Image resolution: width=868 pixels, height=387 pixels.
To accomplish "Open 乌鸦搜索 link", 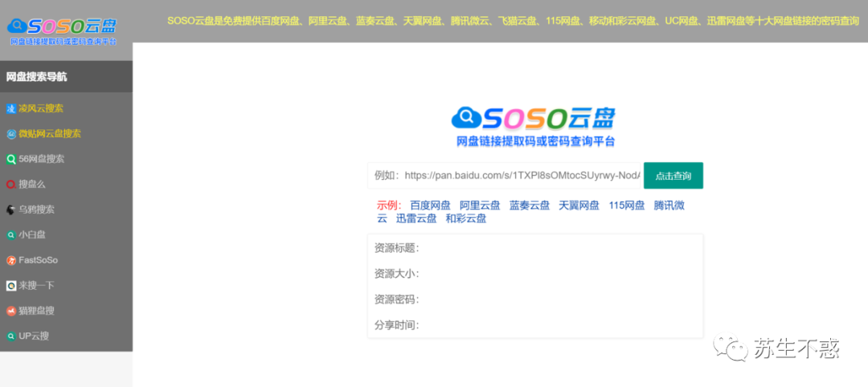I will [x=36, y=210].
